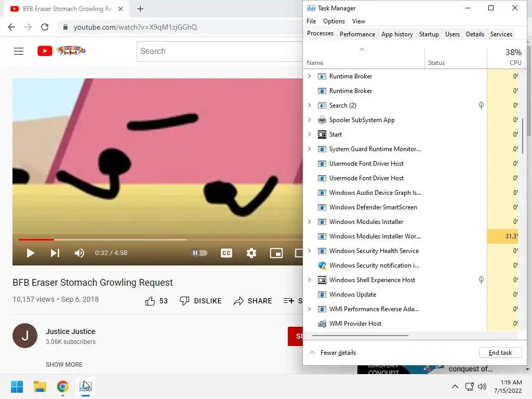Expand Windows Shell Experience Host
Screen dimensions: 532x399
pos(310,280)
